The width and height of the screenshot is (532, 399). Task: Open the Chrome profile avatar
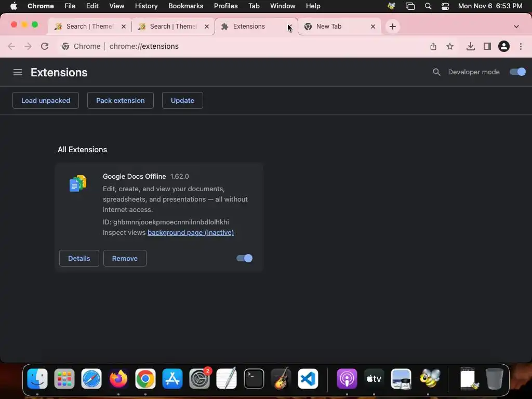pos(504,46)
